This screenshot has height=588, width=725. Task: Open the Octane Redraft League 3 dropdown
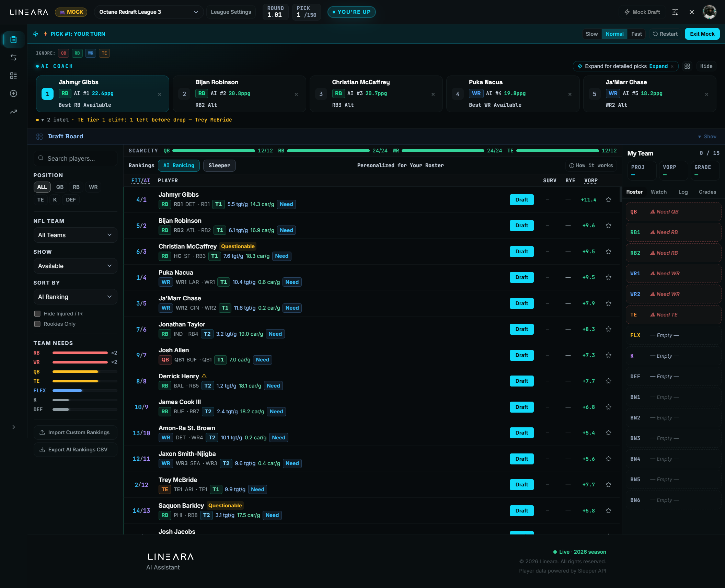pyautogui.click(x=148, y=12)
